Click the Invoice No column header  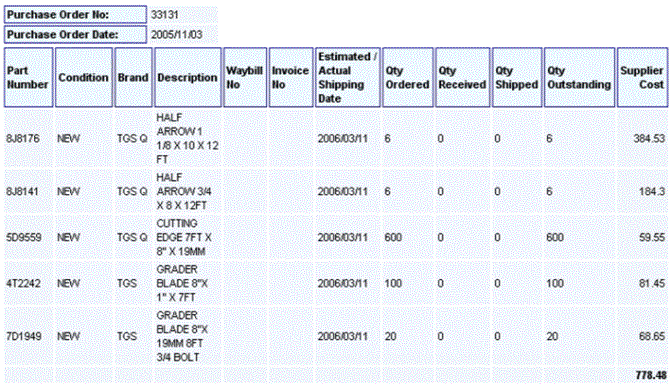(x=291, y=77)
